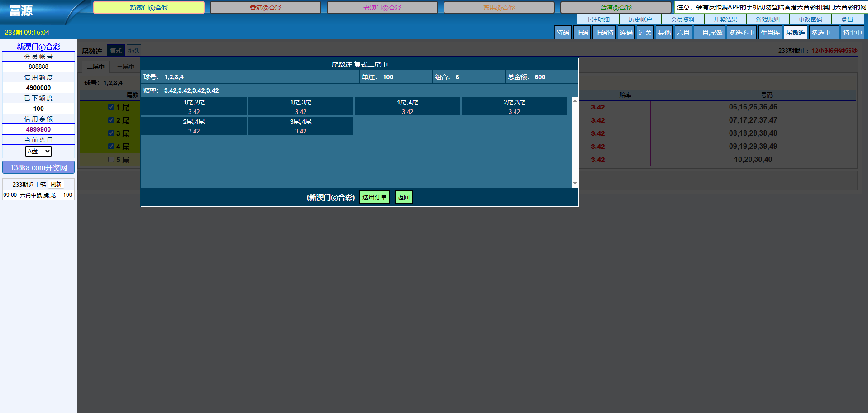Click the scroll down arrow in dialog
868x413 pixels.
[x=575, y=184]
